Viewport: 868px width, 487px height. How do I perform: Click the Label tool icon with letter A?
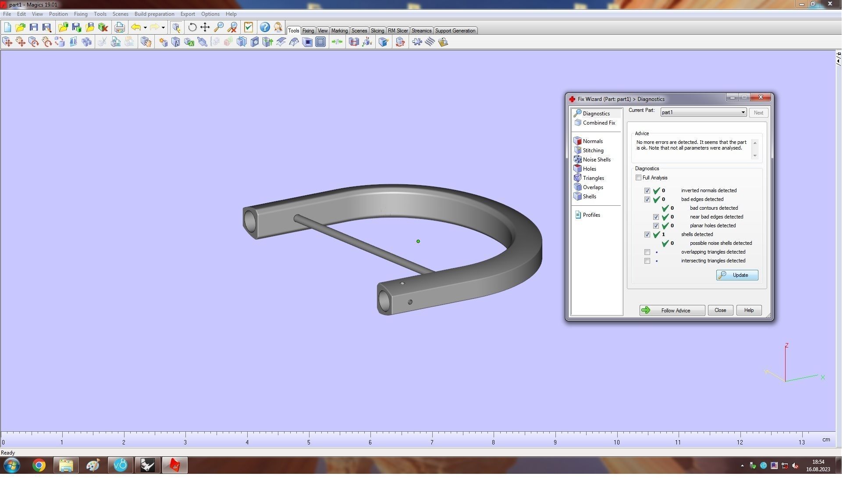tap(189, 42)
